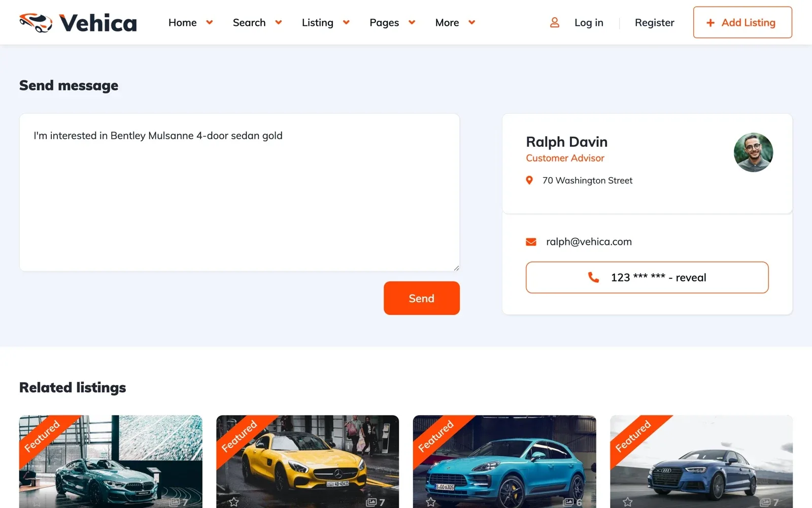Open the Pages menu item
Image resolution: width=812 pixels, height=508 pixels.
(384, 22)
